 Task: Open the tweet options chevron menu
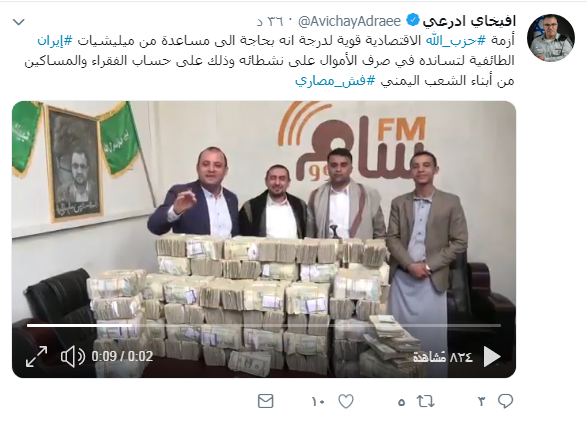[x=19, y=22]
